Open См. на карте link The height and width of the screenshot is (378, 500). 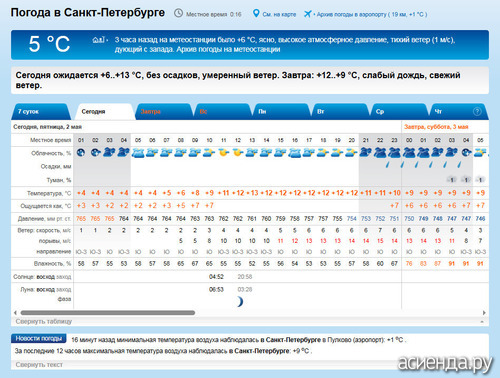pos(279,14)
